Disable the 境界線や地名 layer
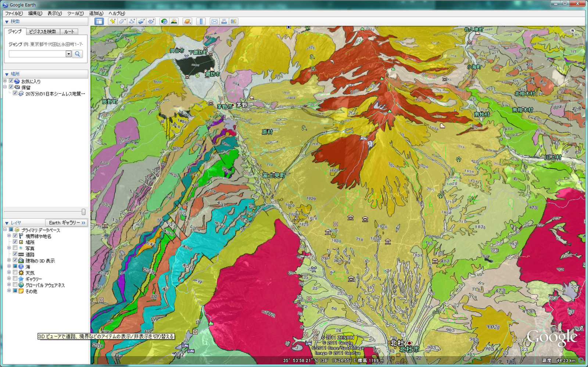Viewport: 588px width, 367px height. (15, 236)
